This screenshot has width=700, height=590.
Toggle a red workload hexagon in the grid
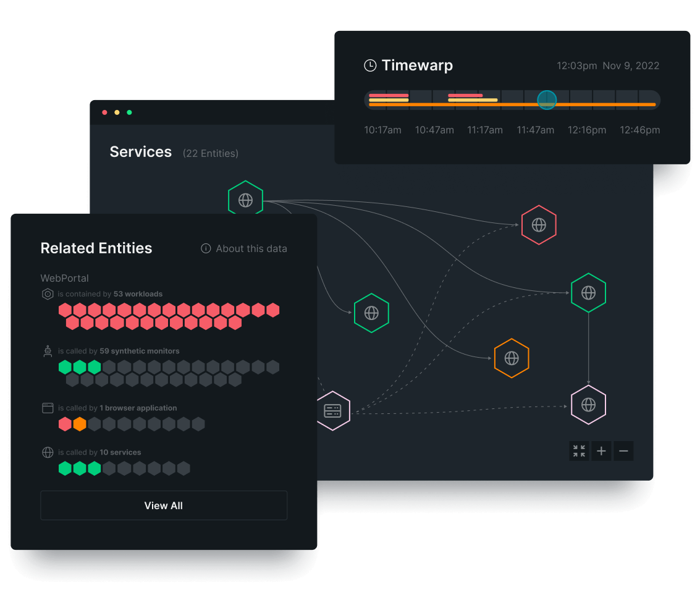pos(65,310)
